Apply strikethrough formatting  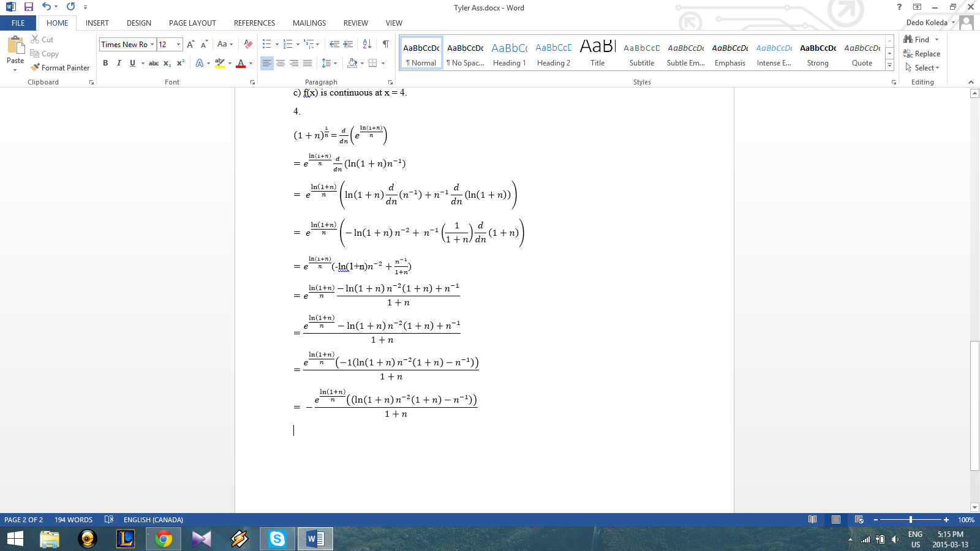click(x=154, y=63)
